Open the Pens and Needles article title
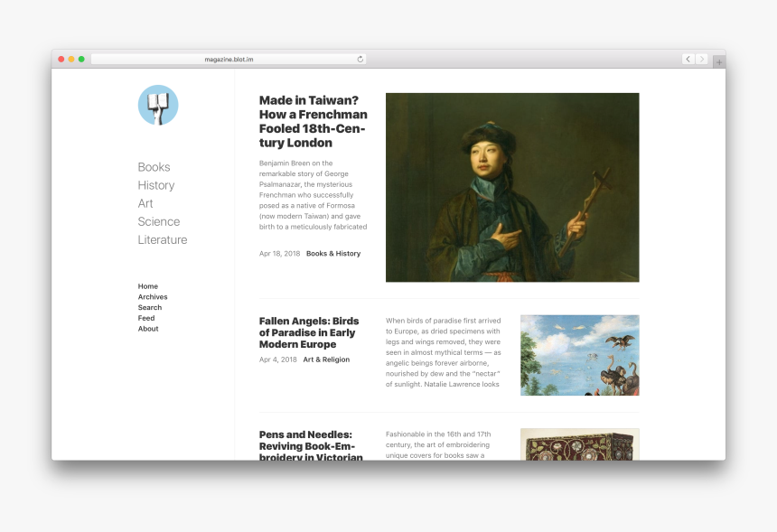The image size is (777, 532). (x=311, y=444)
